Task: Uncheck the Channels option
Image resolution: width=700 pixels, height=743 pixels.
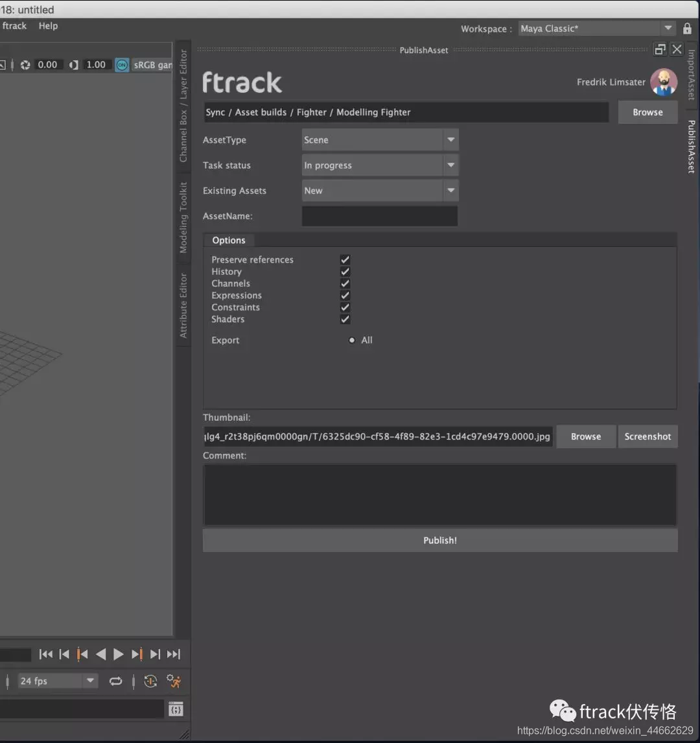Action: pos(345,283)
